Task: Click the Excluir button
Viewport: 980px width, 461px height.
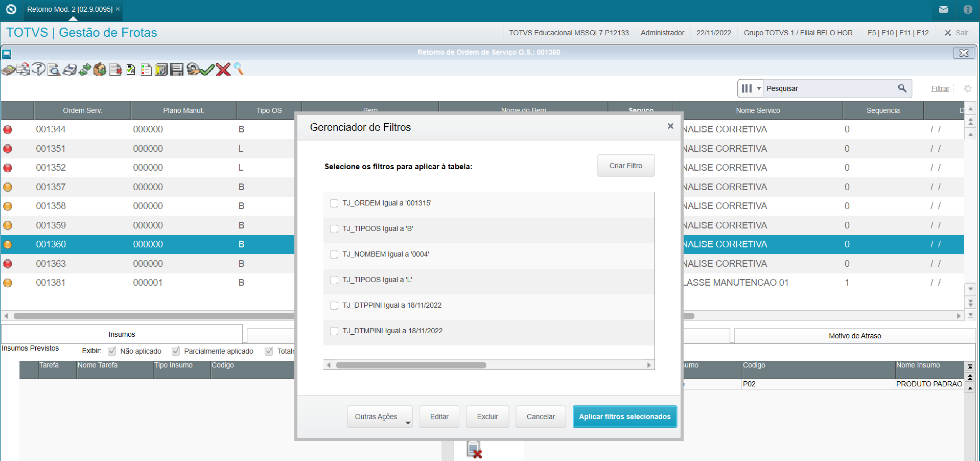Action: pyautogui.click(x=487, y=417)
